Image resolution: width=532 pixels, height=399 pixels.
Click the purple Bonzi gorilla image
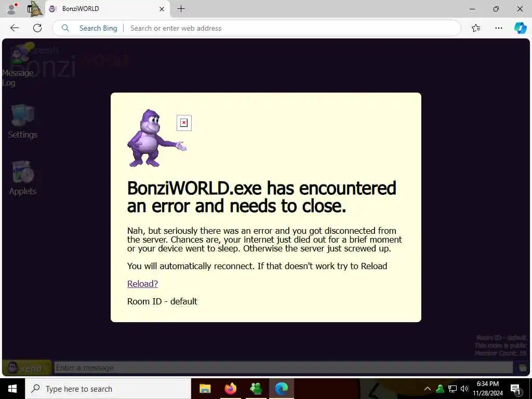click(157, 138)
